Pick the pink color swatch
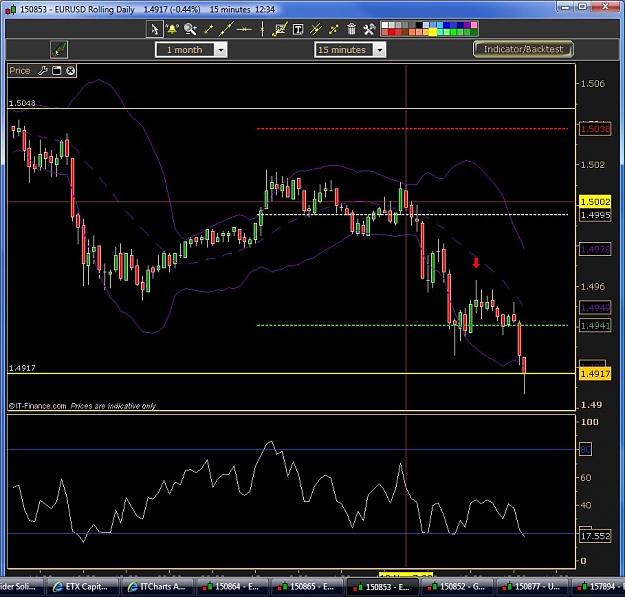Screen dimensions: 625x597 pyautogui.click(x=474, y=25)
